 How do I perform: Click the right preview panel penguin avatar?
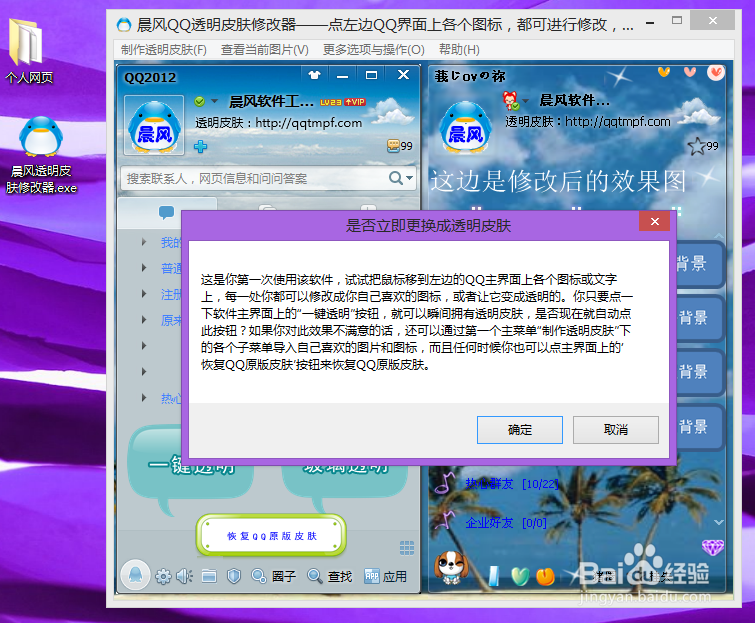(465, 128)
